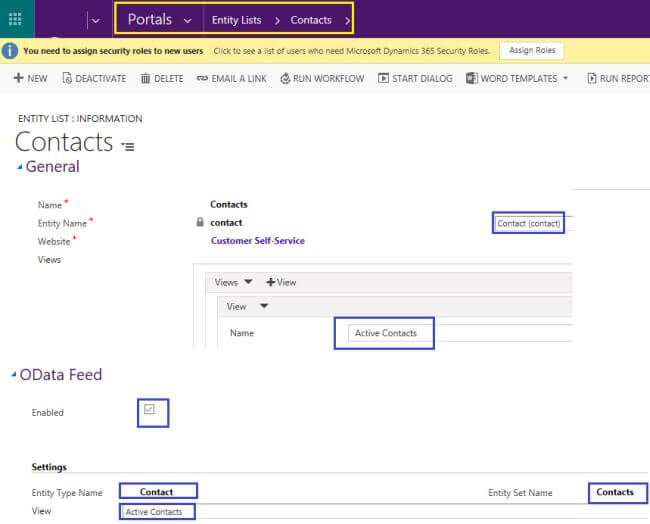Open the OData View Active Contacts dropdown
The height and width of the screenshot is (524, 650).
tap(158, 512)
